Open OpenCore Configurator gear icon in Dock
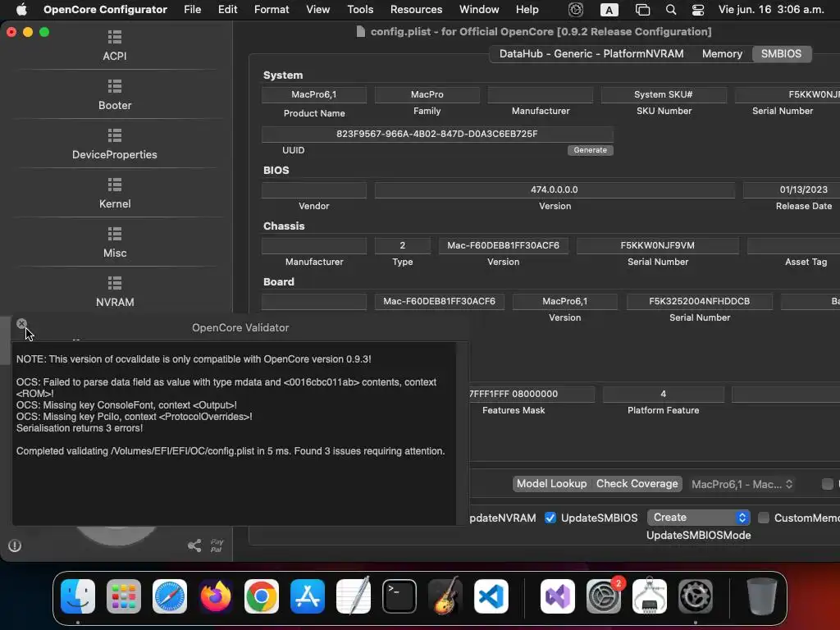The height and width of the screenshot is (630, 840). point(696,596)
